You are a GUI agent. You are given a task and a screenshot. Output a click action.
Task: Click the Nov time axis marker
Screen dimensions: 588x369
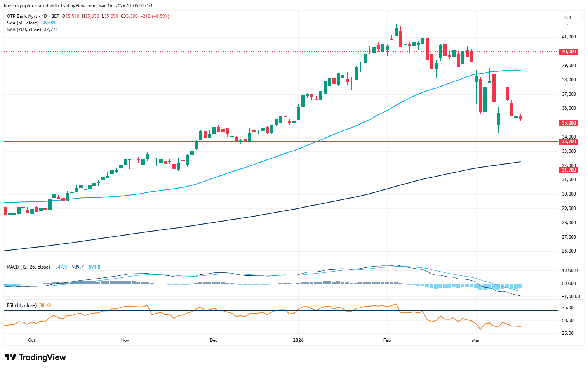[125, 340]
